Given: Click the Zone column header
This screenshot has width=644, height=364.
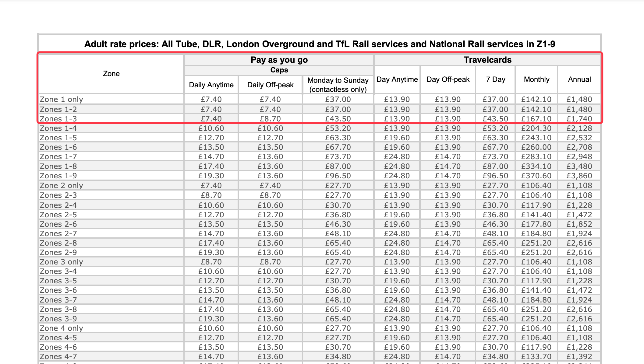Looking at the screenshot, I should click(x=111, y=74).
